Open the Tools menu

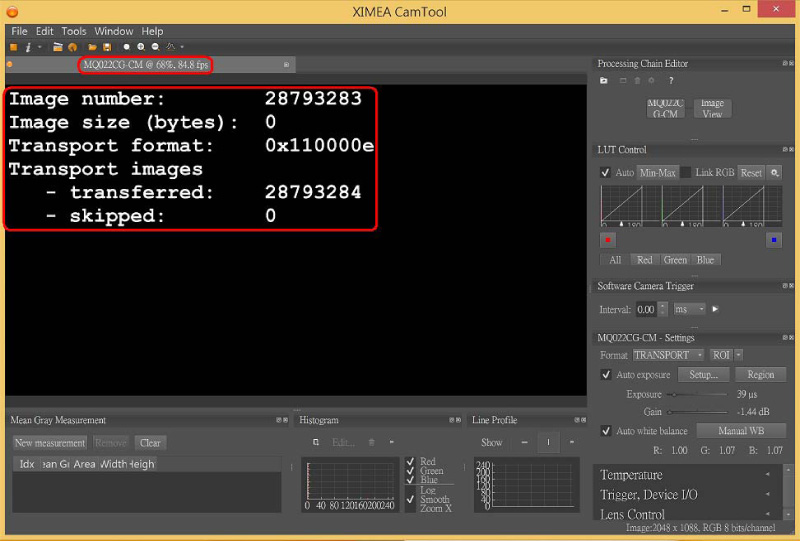point(74,31)
